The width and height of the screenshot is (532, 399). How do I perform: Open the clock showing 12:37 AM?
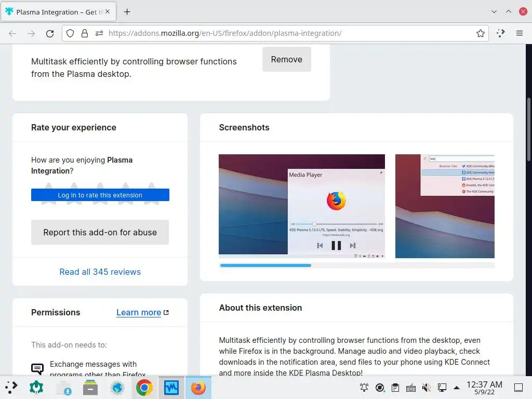pos(485,388)
